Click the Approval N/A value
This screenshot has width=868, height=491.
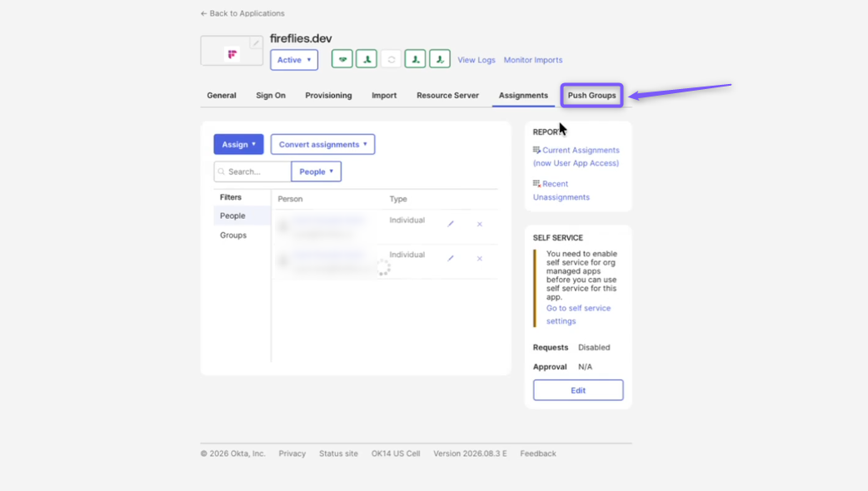pyautogui.click(x=585, y=367)
